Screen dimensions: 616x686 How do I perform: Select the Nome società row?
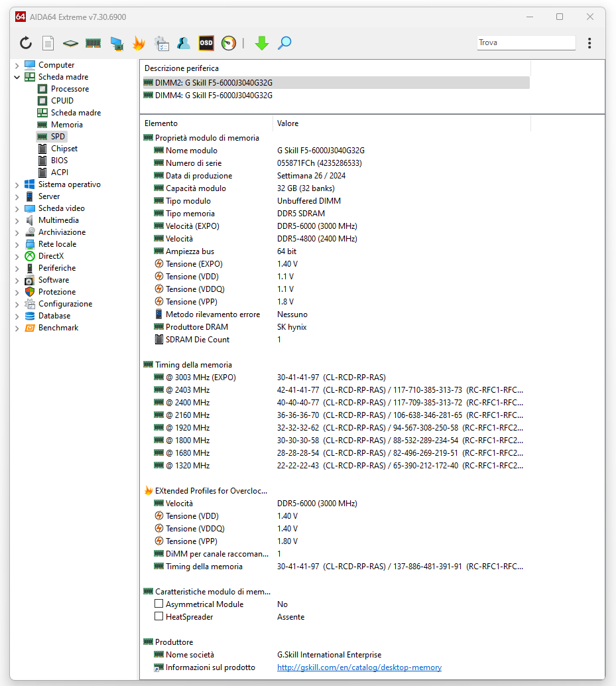[x=336, y=655]
